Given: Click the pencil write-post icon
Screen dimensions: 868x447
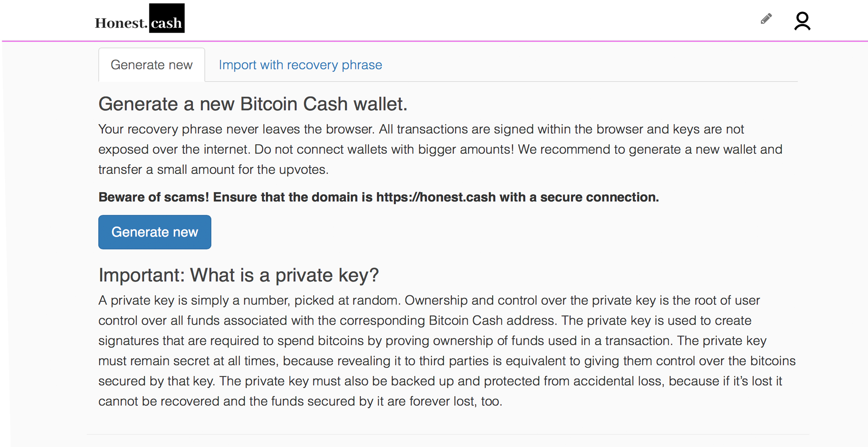Looking at the screenshot, I should [766, 19].
